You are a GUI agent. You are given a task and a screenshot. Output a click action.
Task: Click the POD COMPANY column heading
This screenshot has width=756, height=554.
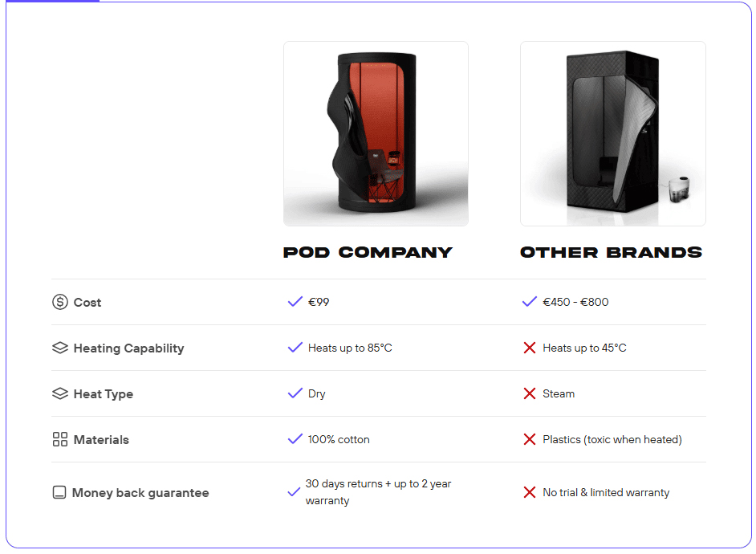(x=368, y=252)
